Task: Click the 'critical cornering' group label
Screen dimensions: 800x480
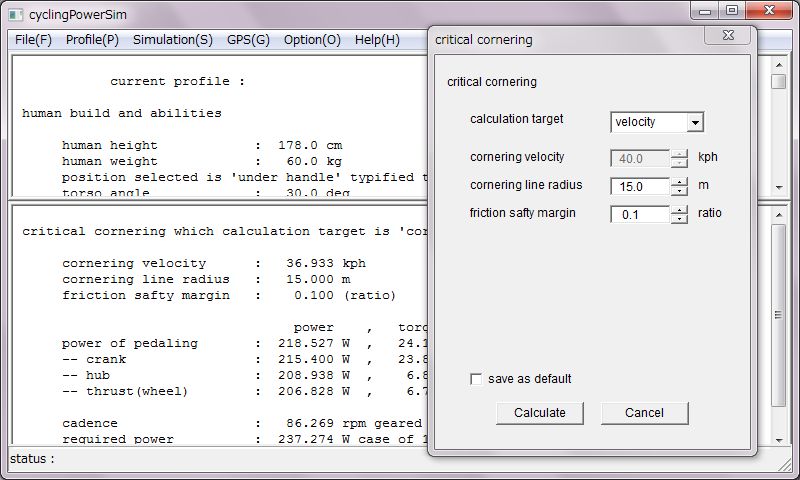Action: tap(492, 82)
